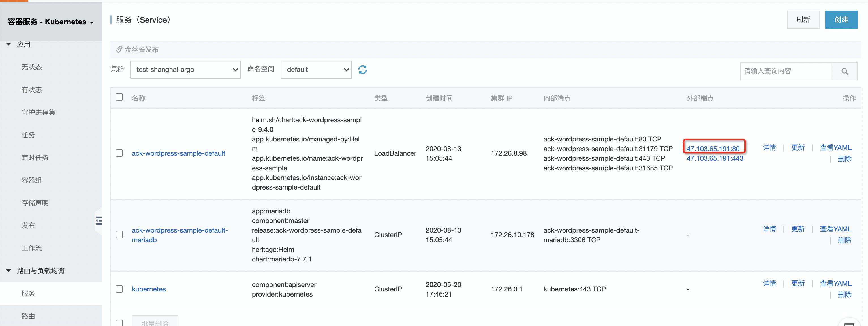This screenshot has height=326, width=868.
Task: Open the namespace default dropdown
Action: point(316,70)
